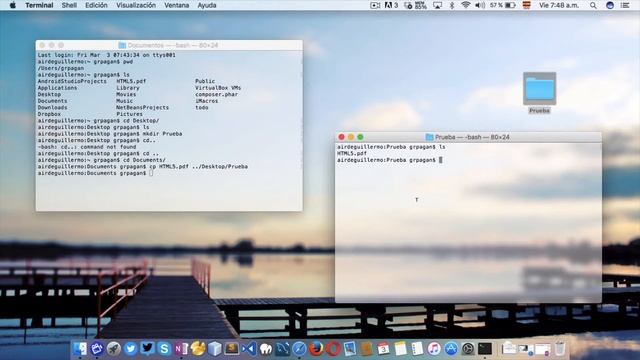Open the Apple menu
This screenshot has width=640, height=360.
[13, 5]
